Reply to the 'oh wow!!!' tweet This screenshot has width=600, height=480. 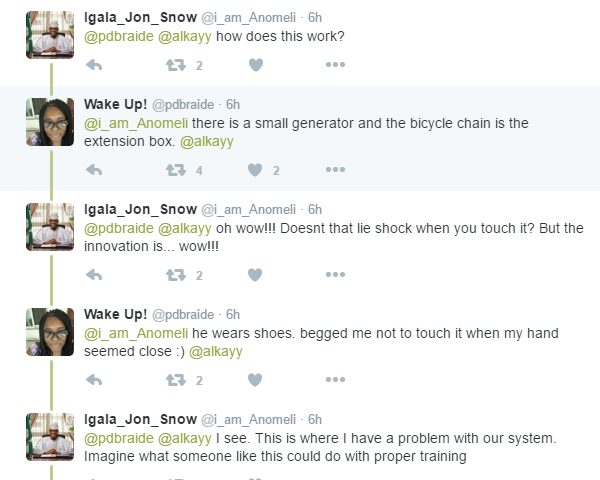(94, 275)
